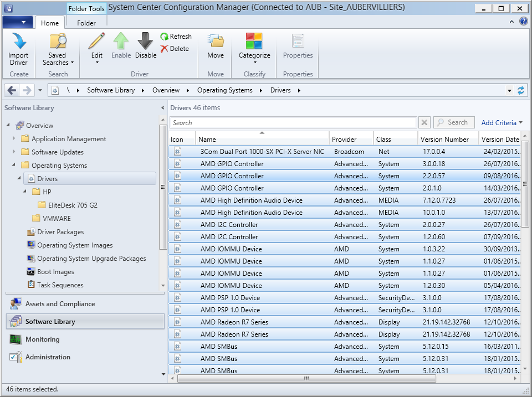Image resolution: width=532 pixels, height=397 pixels.
Task: Select the VMWARE driver folder
Action: [x=52, y=218]
